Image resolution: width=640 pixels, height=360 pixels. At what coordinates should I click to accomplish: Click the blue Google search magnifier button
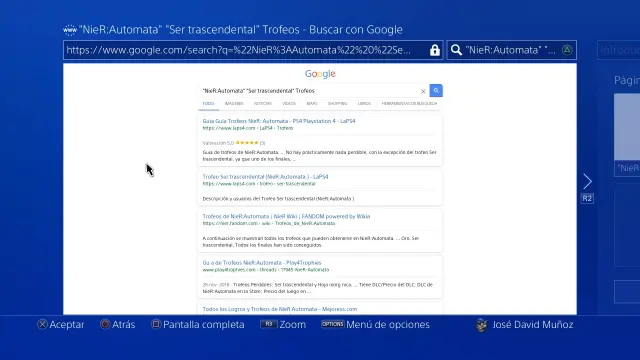pyautogui.click(x=436, y=91)
